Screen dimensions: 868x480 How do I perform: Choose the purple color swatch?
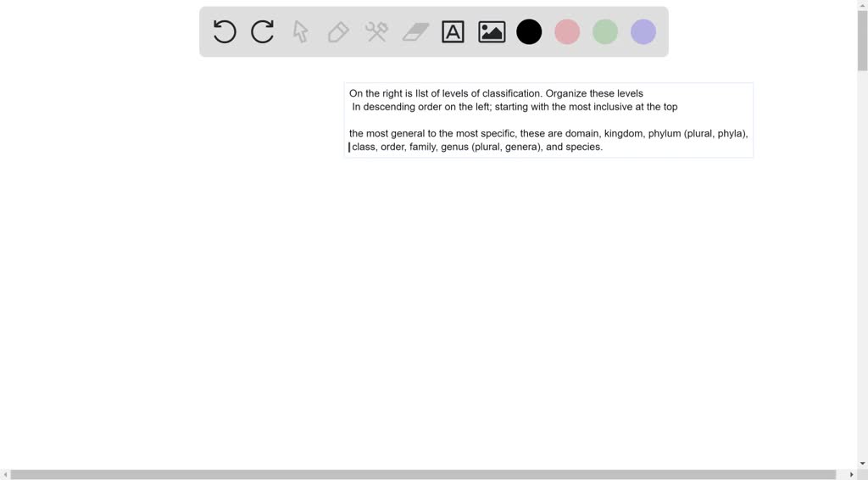pyautogui.click(x=643, y=31)
